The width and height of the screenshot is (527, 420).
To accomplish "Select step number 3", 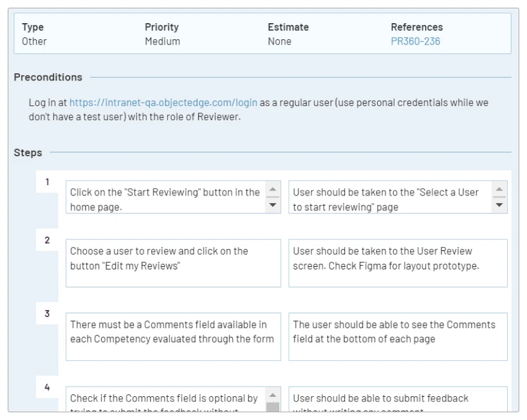I will pyautogui.click(x=47, y=314).
